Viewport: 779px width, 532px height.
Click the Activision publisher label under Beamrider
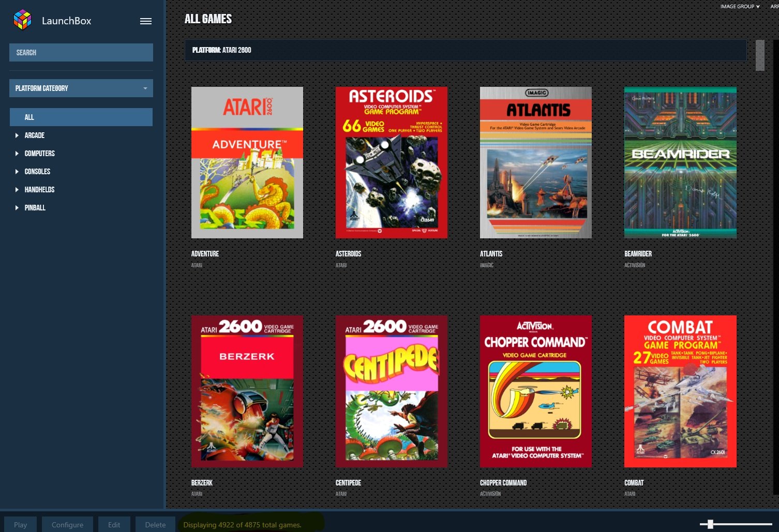pyautogui.click(x=635, y=265)
